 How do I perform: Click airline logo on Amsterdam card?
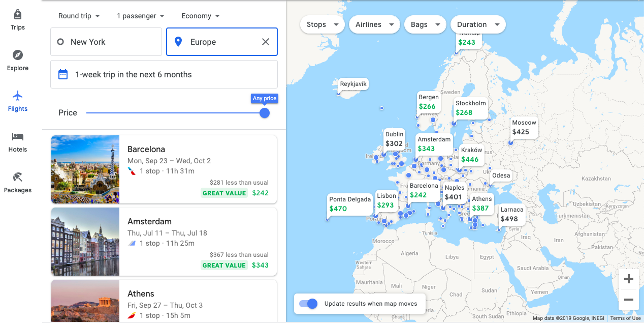(132, 243)
